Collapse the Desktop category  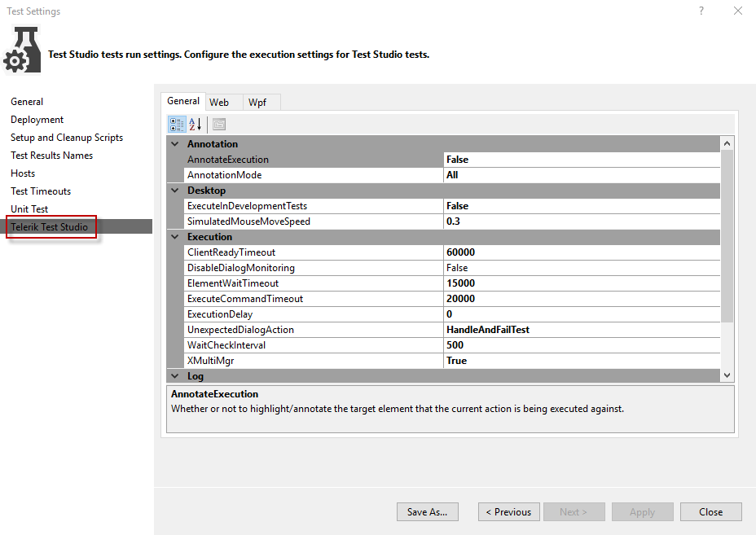click(x=175, y=191)
